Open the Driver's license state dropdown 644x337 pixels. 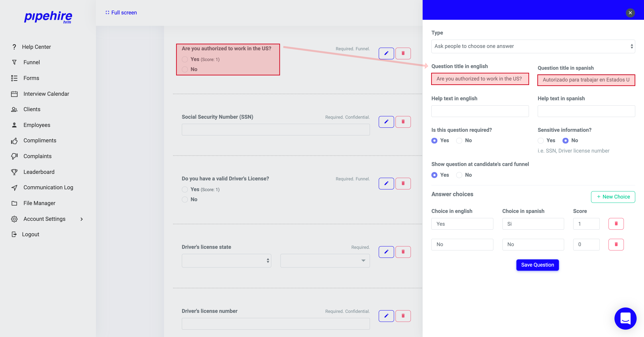click(x=226, y=261)
